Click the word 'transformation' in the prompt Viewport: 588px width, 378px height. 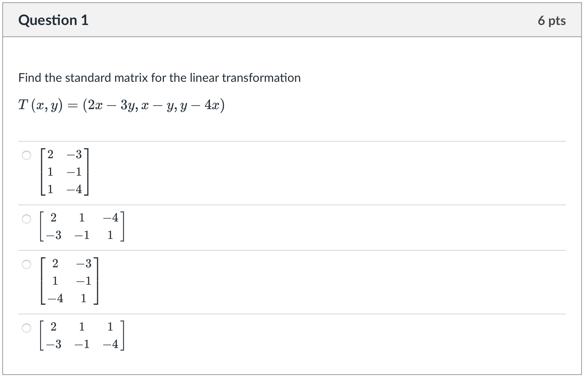pos(261,78)
